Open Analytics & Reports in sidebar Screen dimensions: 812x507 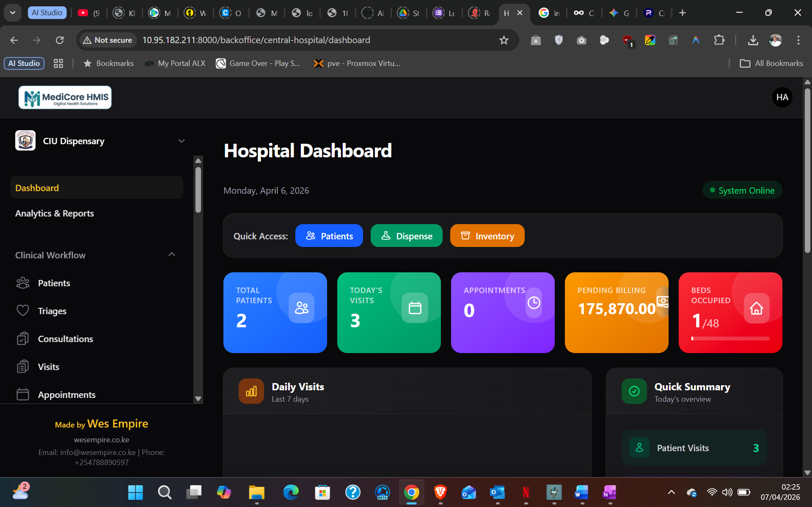[x=55, y=214]
